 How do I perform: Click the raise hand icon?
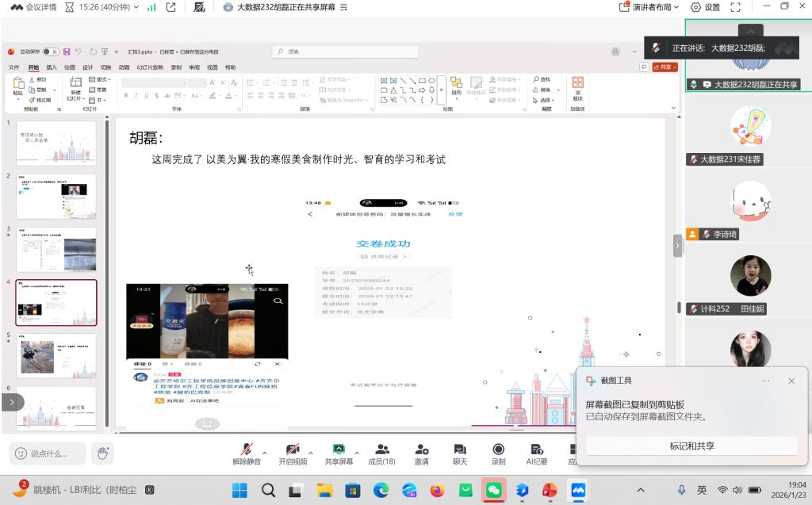(101, 453)
